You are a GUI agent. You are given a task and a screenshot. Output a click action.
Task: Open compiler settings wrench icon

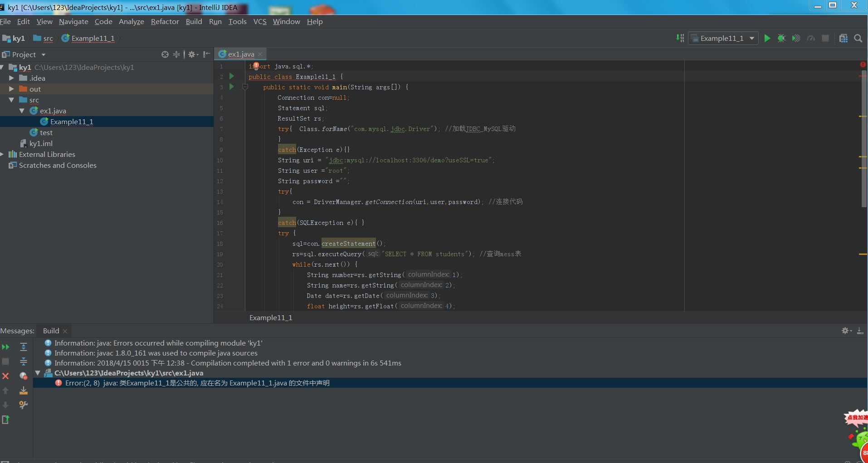(x=24, y=405)
